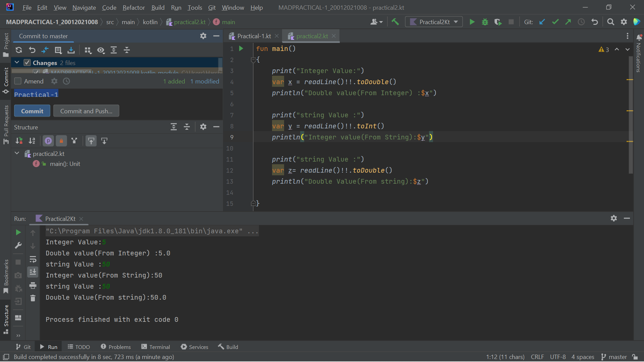This screenshot has width=644, height=362.
Task: Toggle the Changes checkbox
Action: coord(27,63)
